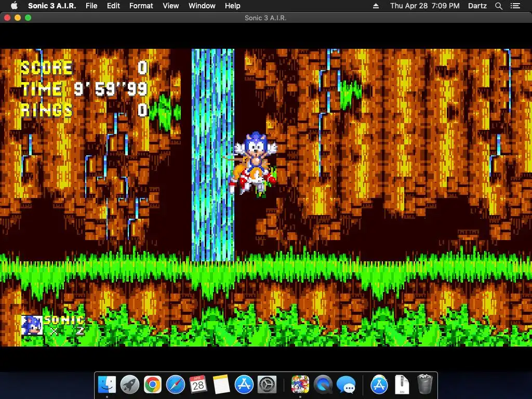Open Calendar showing APR 28
532x399 pixels.
pyautogui.click(x=198, y=384)
